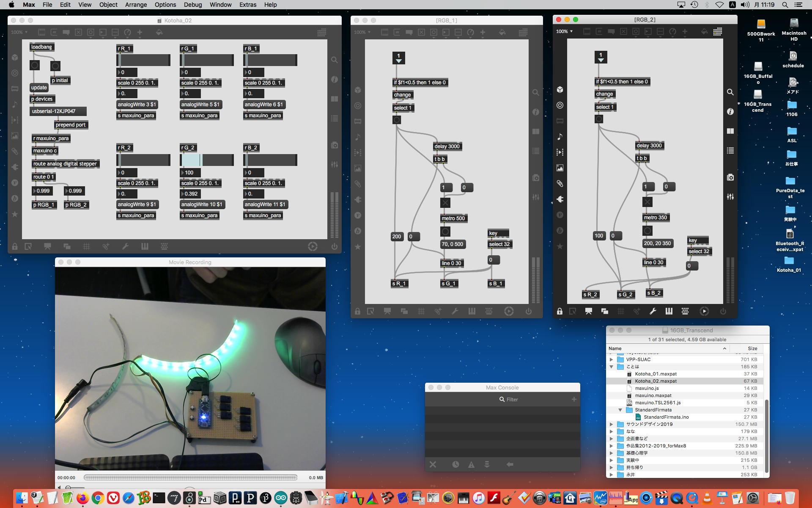This screenshot has height=508, width=812.
Task: Click the camera snapshots icon in RGB_2
Action: coord(730,177)
